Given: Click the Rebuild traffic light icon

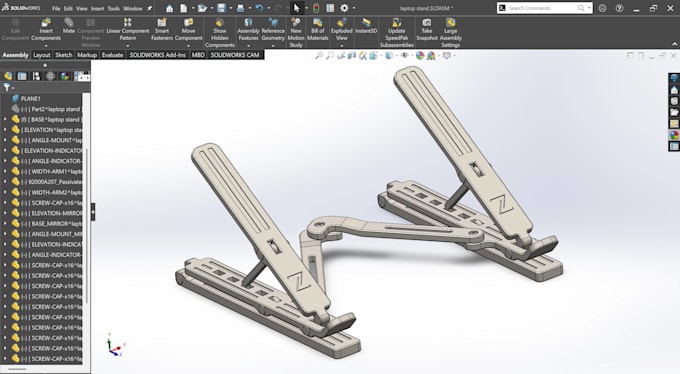Looking at the screenshot, I should coord(316,8).
